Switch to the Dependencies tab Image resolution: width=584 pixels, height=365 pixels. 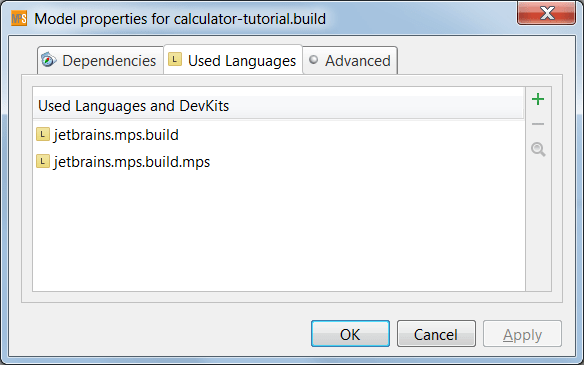pyautogui.click(x=100, y=60)
